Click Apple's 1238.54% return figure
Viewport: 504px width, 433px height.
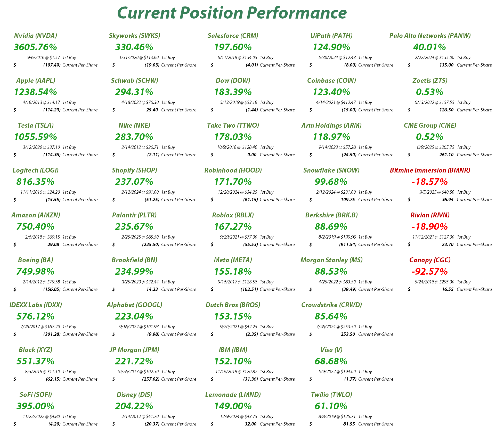pos(36,92)
